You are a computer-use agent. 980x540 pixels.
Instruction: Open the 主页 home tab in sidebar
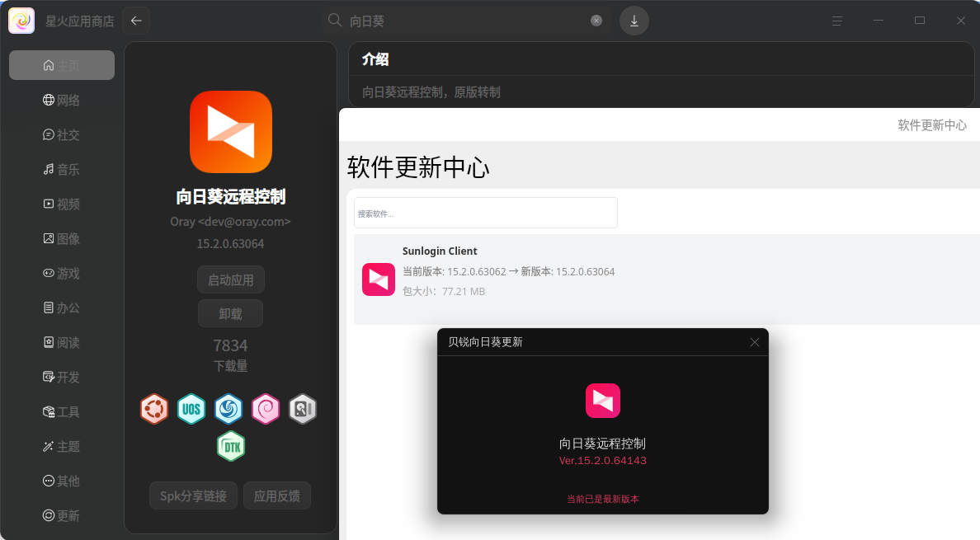click(x=62, y=66)
